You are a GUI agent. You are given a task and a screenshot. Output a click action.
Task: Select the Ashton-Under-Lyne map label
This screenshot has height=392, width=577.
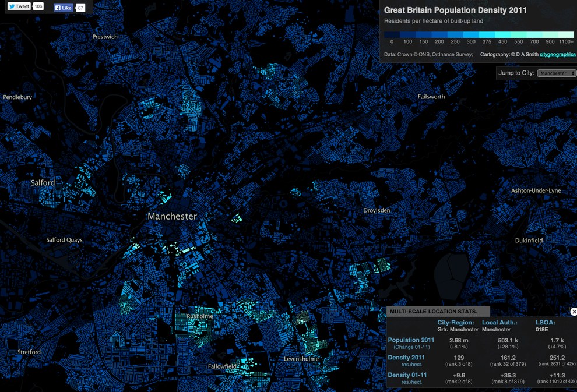click(536, 190)
